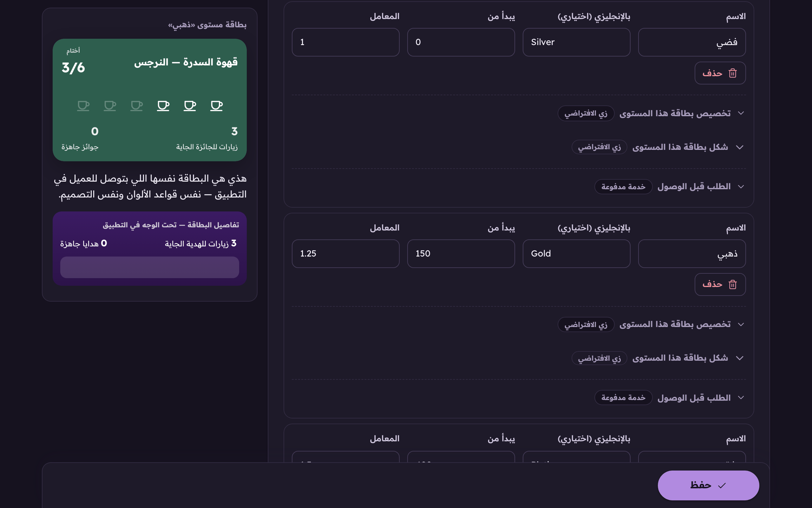Click the Gold tier يبدأ من field showing 150
Screen dimensions: 812x508
(461, 254)
